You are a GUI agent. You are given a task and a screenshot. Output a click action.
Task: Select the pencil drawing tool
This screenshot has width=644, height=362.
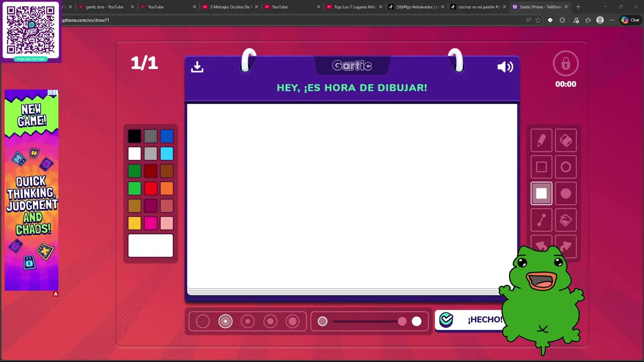(x=541, y=140)
